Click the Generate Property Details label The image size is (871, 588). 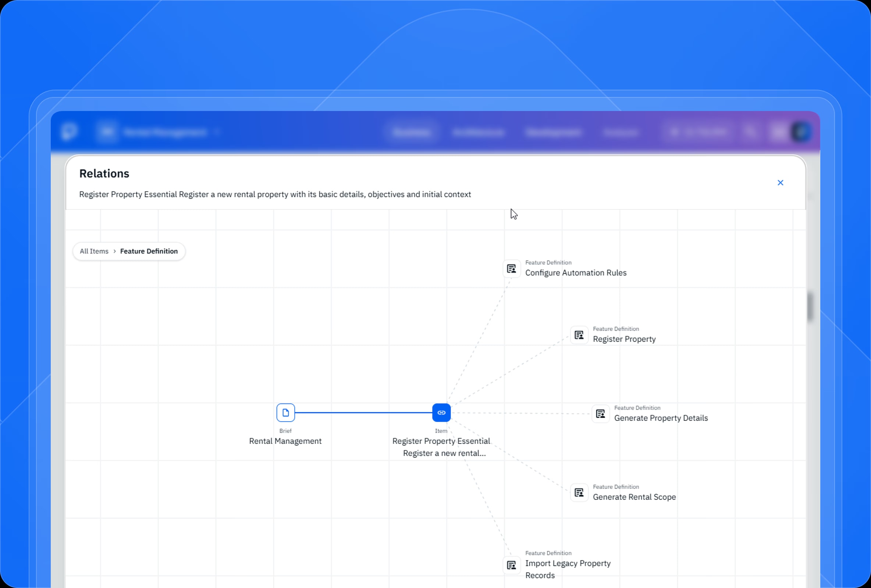pos(661,418)
